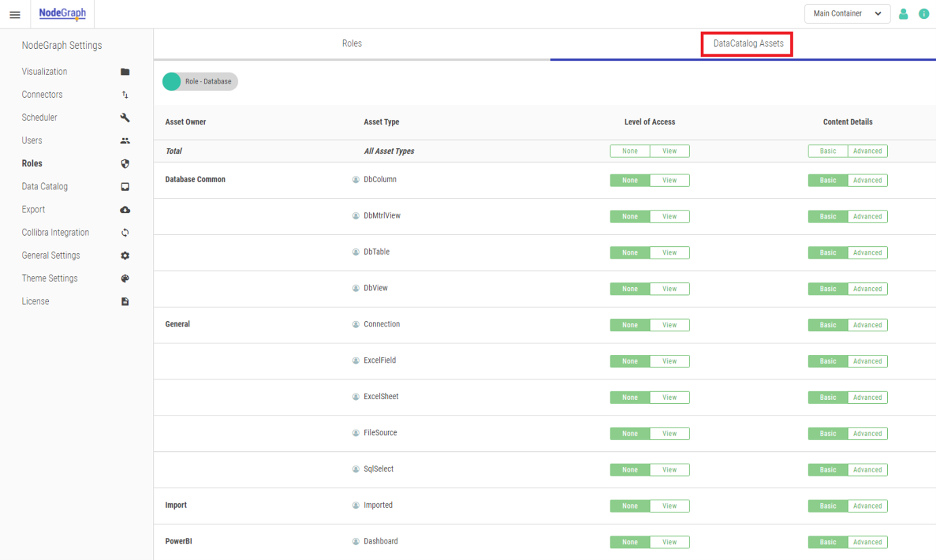Set DbMtrlView content details to Advanced
936x560 pixels.
point(868,216)
